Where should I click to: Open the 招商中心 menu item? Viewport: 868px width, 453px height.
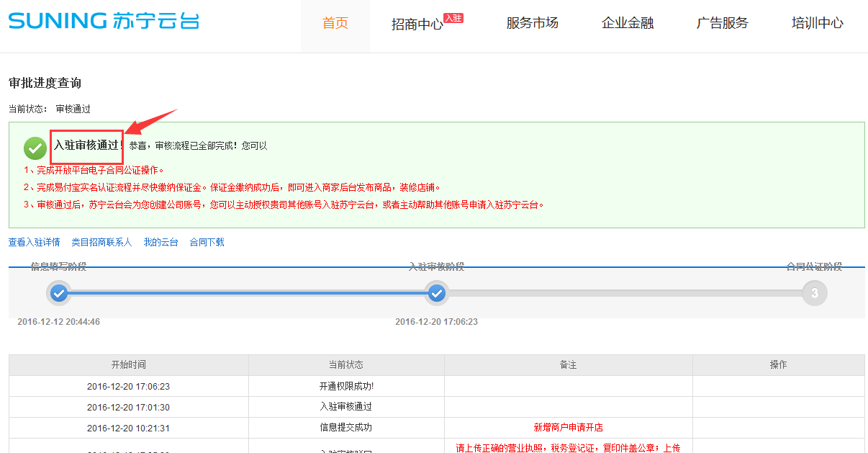(417, 24)
